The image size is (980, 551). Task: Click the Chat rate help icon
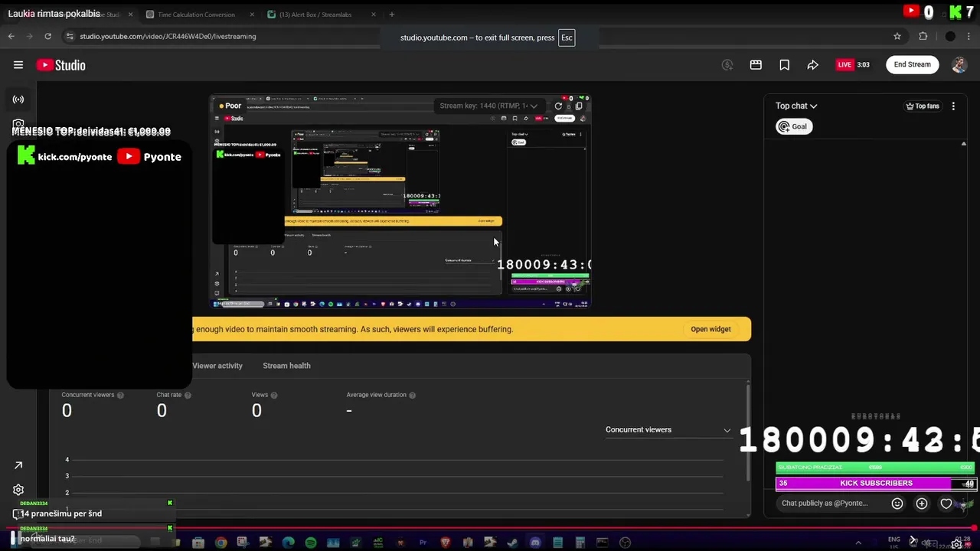point(188,395)
